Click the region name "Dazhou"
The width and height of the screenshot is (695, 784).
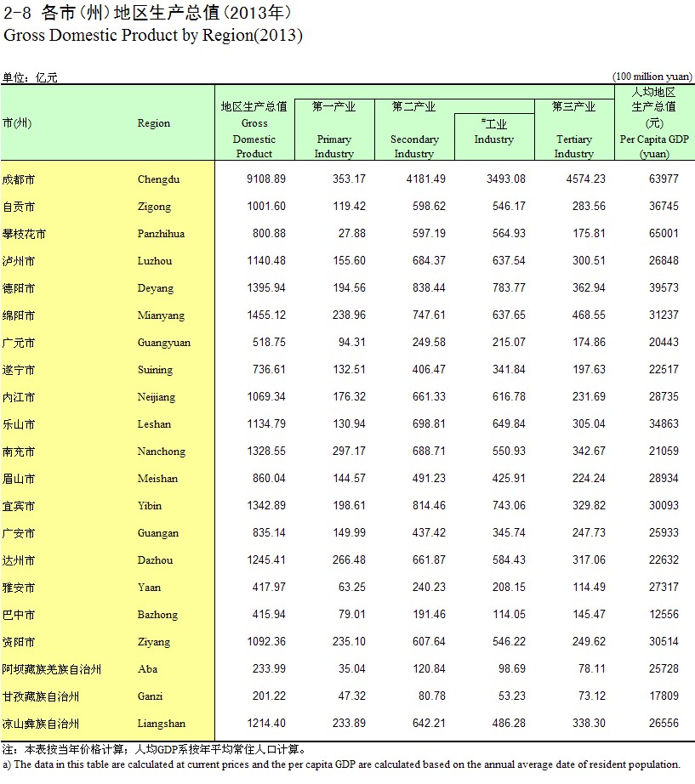(x=155, y=560)
